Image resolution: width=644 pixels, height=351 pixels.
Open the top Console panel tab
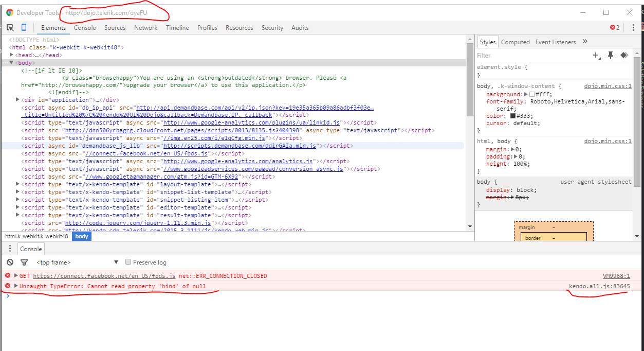pos(85,28)
